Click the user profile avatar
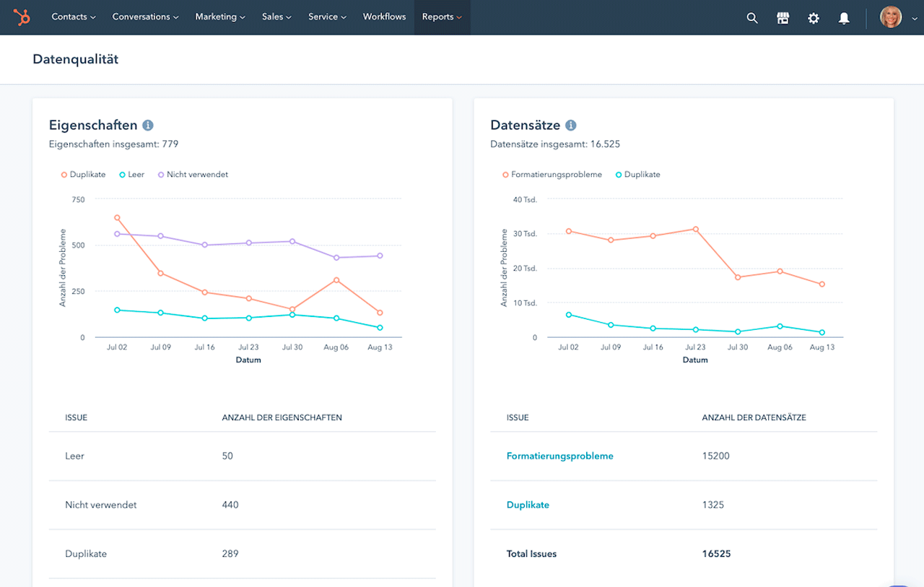Image resolution: width=924 pixels, height=587 pixels. click(890, 17)
